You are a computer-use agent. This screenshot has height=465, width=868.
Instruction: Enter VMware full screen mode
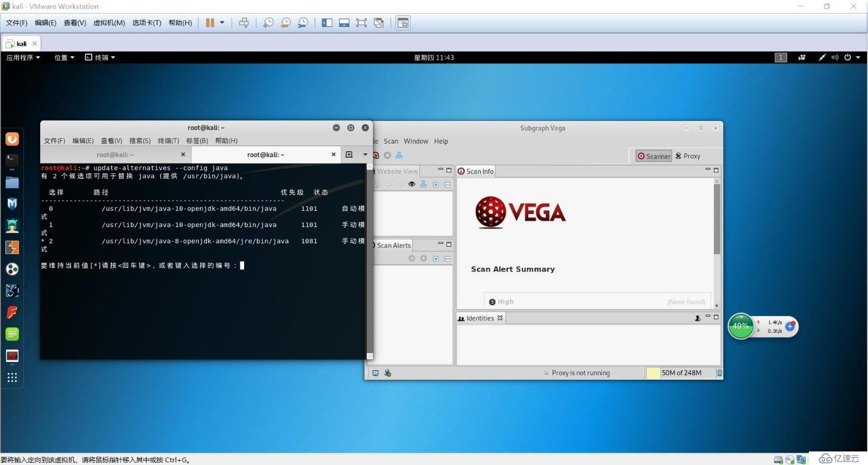click(x=361, y=23)
